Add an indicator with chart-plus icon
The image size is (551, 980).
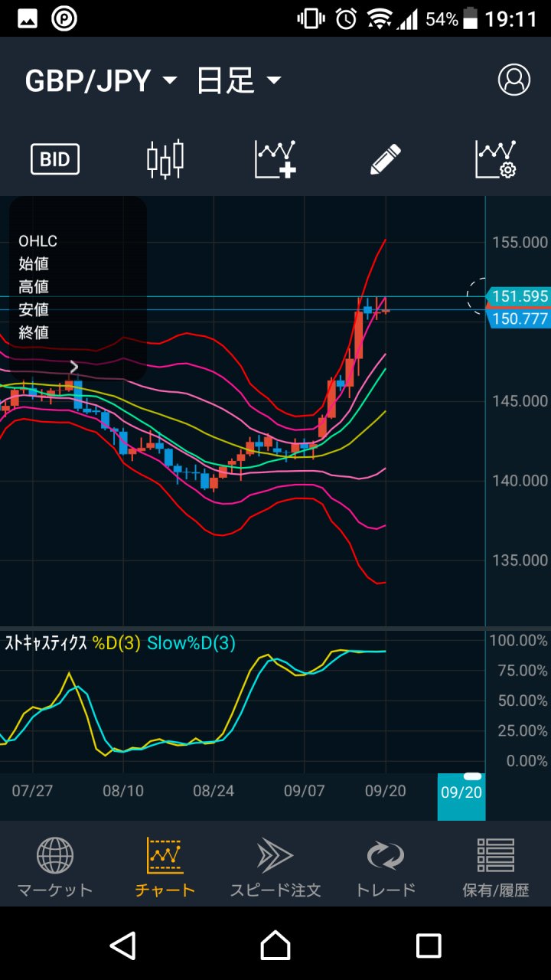[x=275, y=159]
